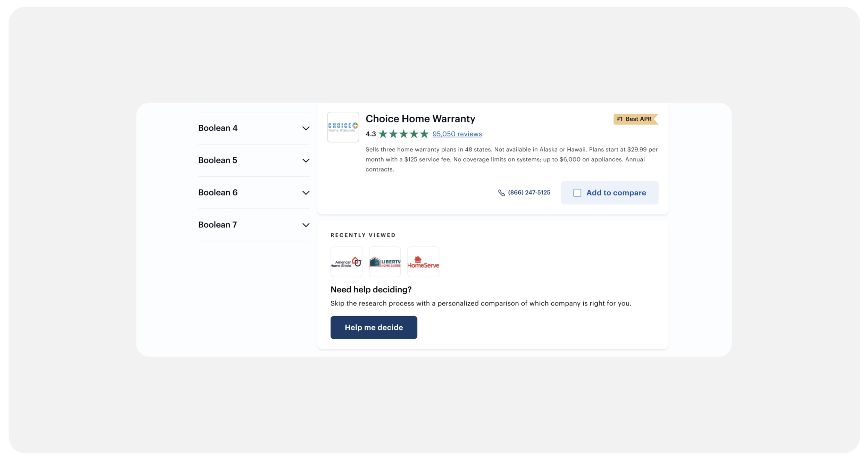Click the phone icon beside the number
The height and width of the screenshot is (460, 868).
(x=501, y=193)
